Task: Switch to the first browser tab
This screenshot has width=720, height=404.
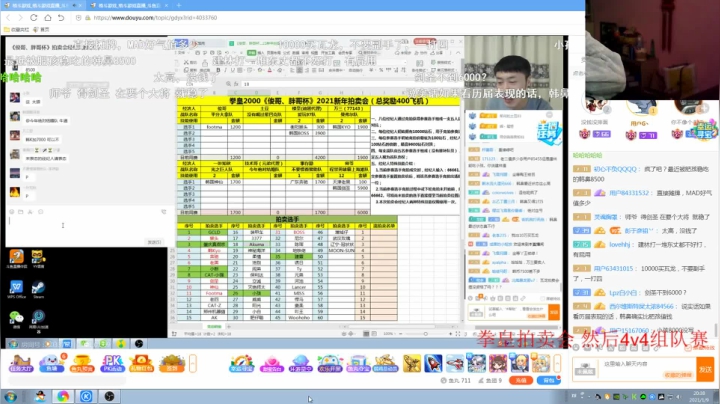Action: click(x=43, y=5)
